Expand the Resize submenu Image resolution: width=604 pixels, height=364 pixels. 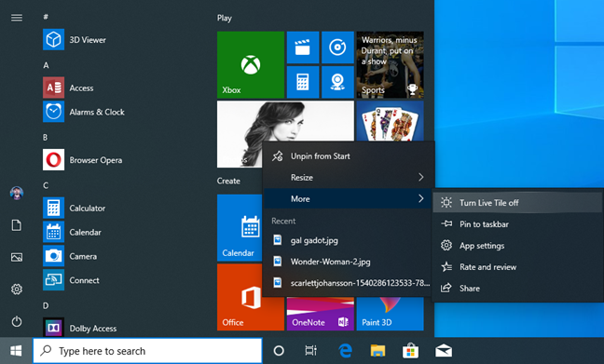(x=349, y=178)
